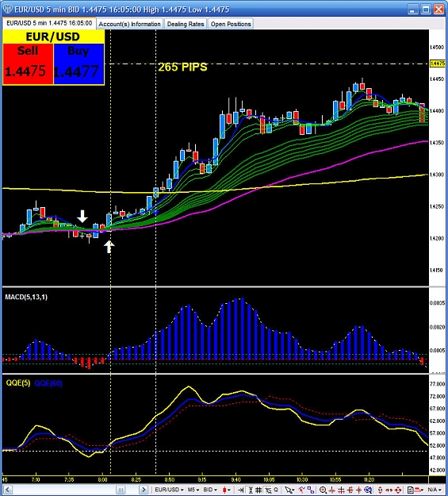
Task: Open the Dealing Rates tab
Action: pos(186,24)
